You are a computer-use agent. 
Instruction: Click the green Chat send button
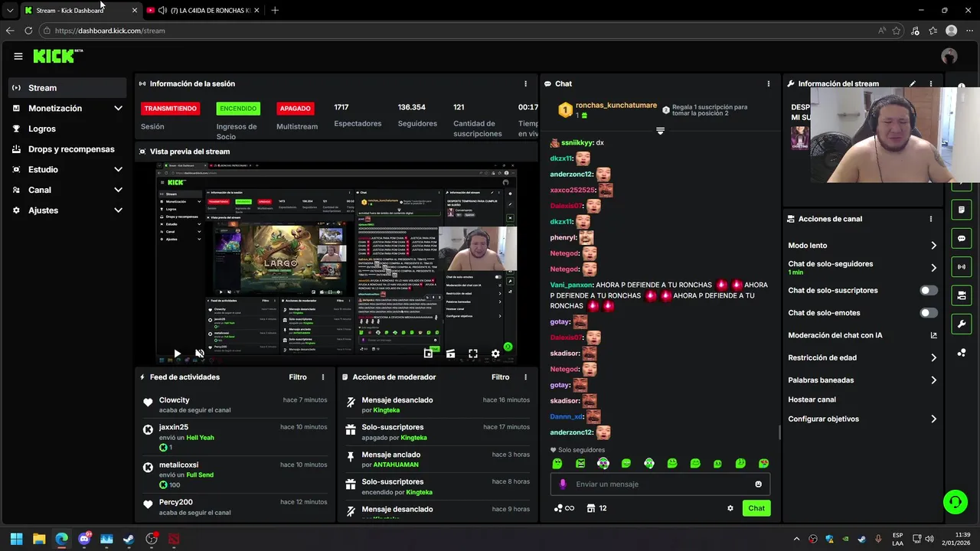point(756,508)
